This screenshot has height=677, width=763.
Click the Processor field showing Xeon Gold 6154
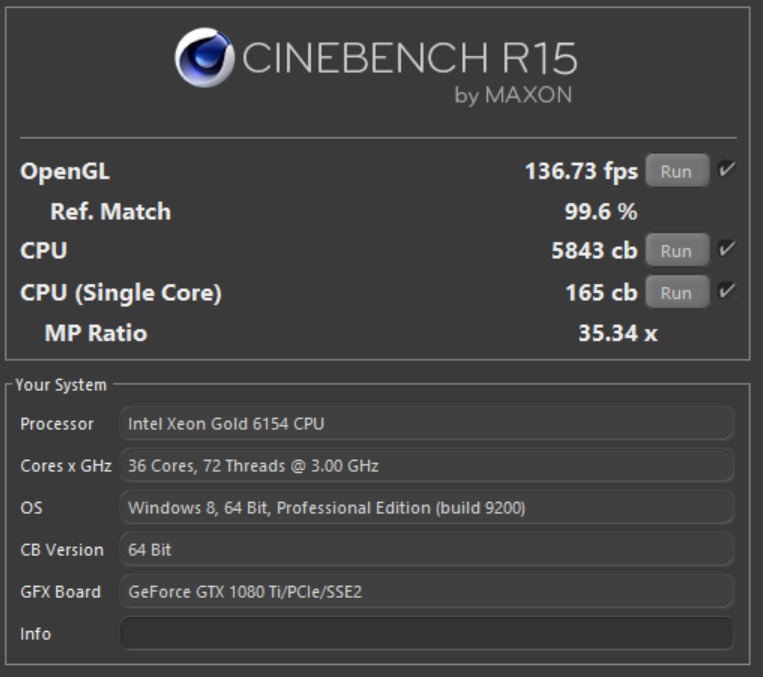(427, 424)
